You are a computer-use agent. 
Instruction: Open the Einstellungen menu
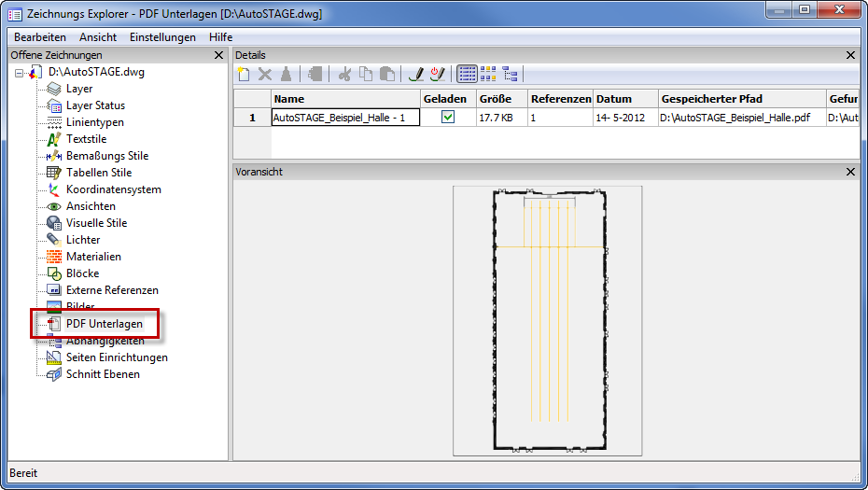(x=162, y=37)
